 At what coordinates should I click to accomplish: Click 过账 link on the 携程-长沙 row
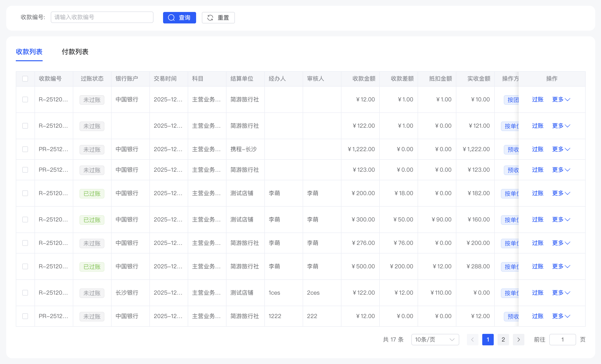pyautogui.click(x=538, y=149)
